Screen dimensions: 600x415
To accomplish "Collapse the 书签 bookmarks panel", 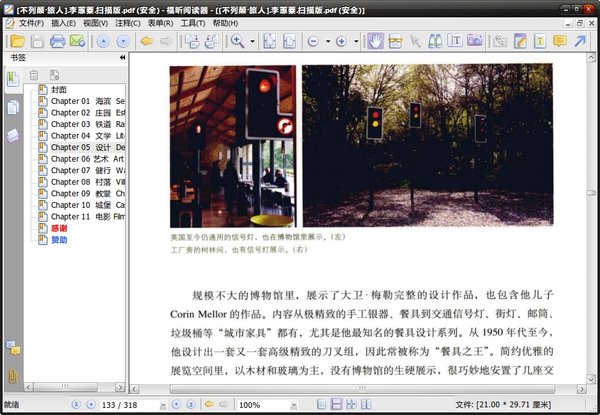I will (122, 57).
